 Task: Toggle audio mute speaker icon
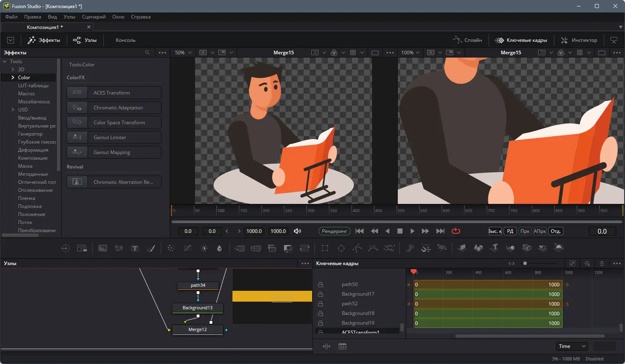[x=297, y=231]
